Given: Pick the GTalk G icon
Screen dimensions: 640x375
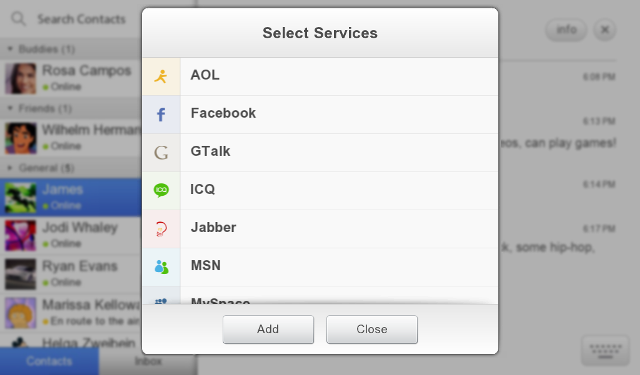Looking at the screenshot, I should pos(161,153).
